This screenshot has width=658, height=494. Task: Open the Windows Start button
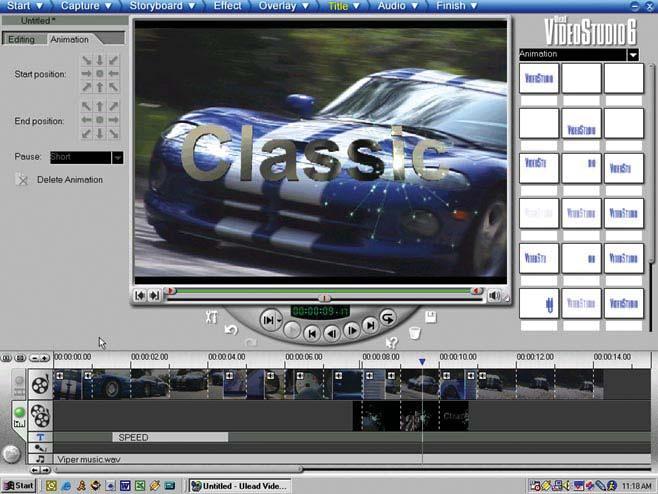click(x=18, y=486)
